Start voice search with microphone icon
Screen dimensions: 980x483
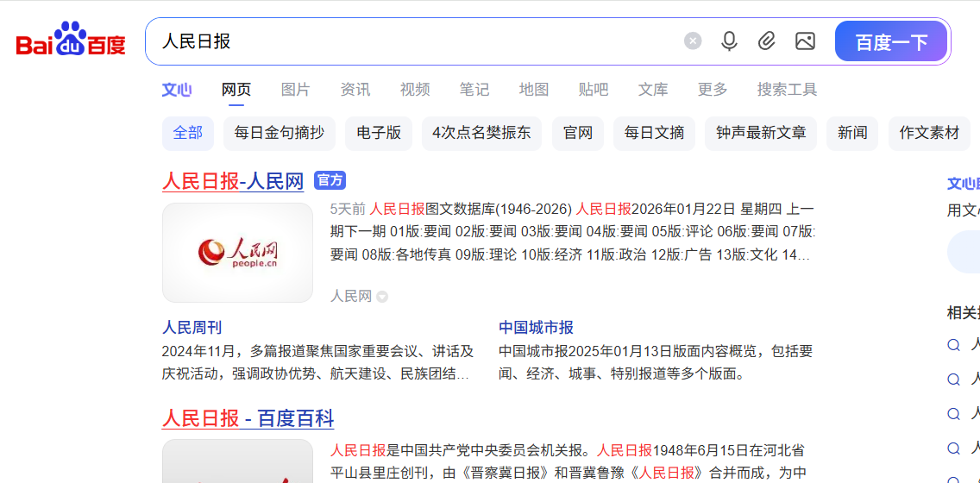(729, 41)
